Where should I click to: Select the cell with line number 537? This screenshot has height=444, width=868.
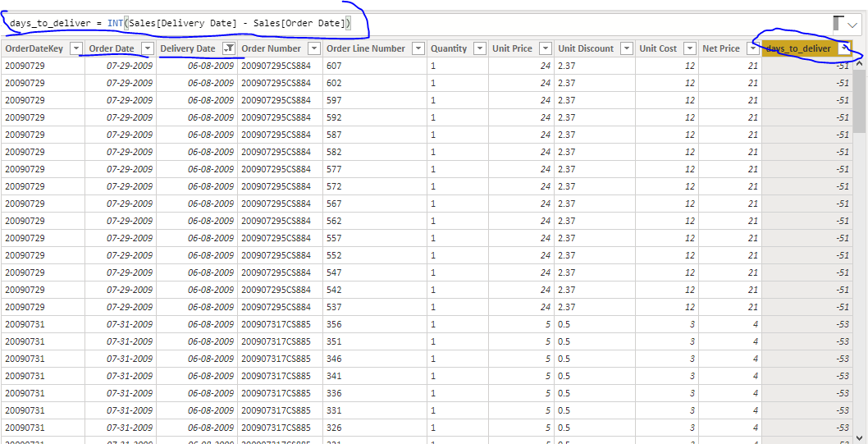click(x=375, y=307)
